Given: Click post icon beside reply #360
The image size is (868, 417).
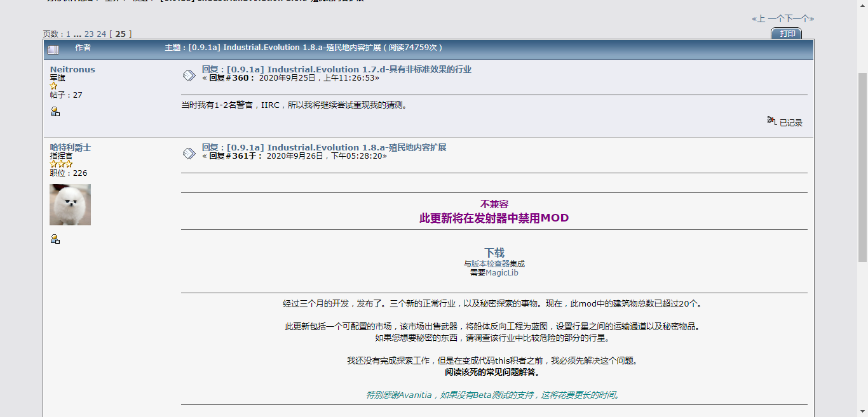Looking at the screenshot, I should click(x=189, y=75).
